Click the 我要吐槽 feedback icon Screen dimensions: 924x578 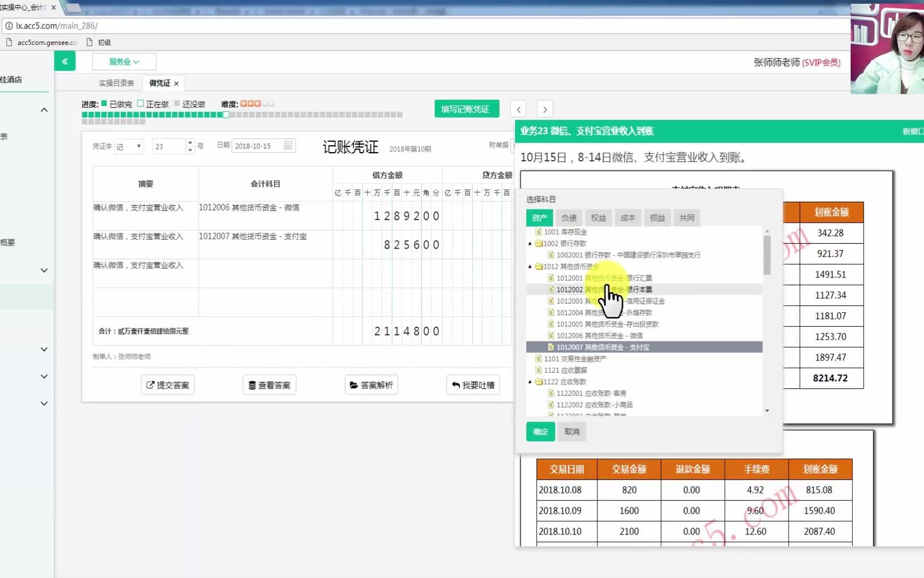pyautogui.click(x=456, y=385)
